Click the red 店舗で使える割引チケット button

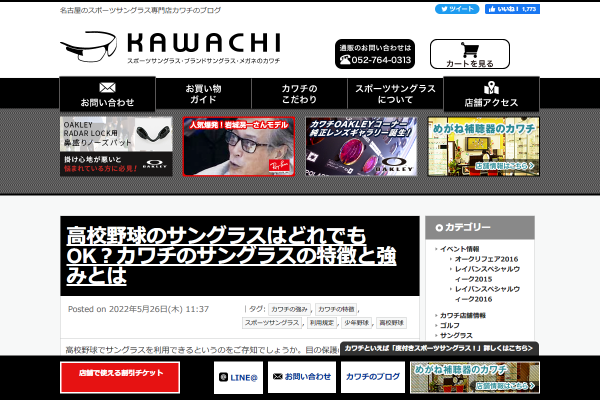pos(120,377)
